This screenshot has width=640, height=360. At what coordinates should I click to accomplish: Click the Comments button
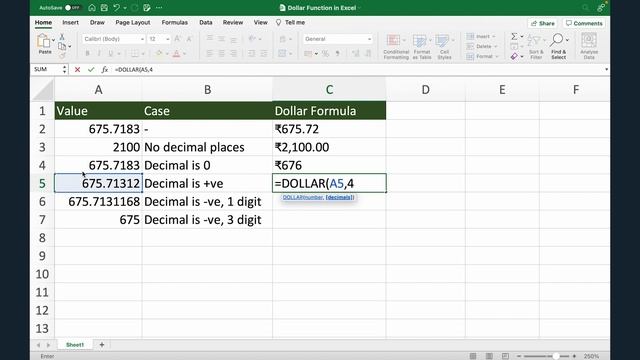584,23
